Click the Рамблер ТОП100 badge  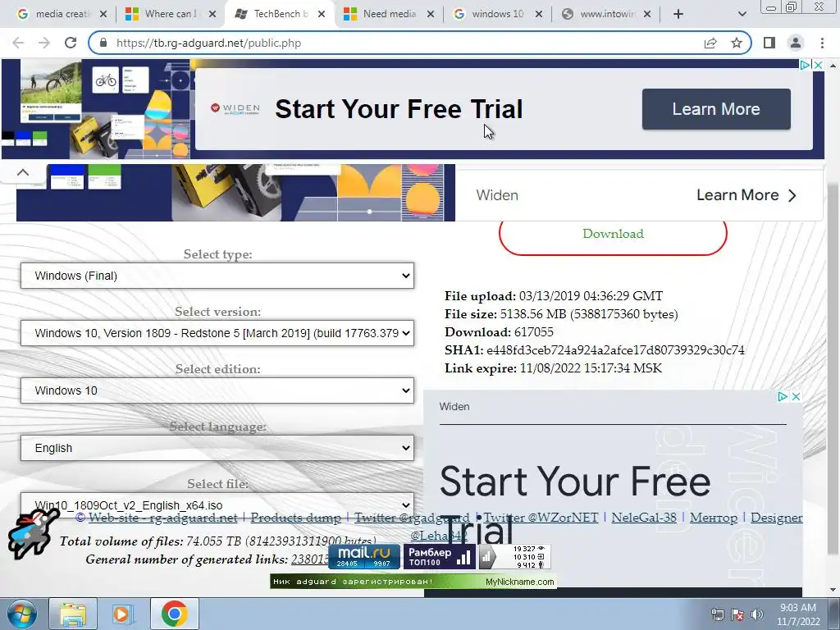[440, 557]
